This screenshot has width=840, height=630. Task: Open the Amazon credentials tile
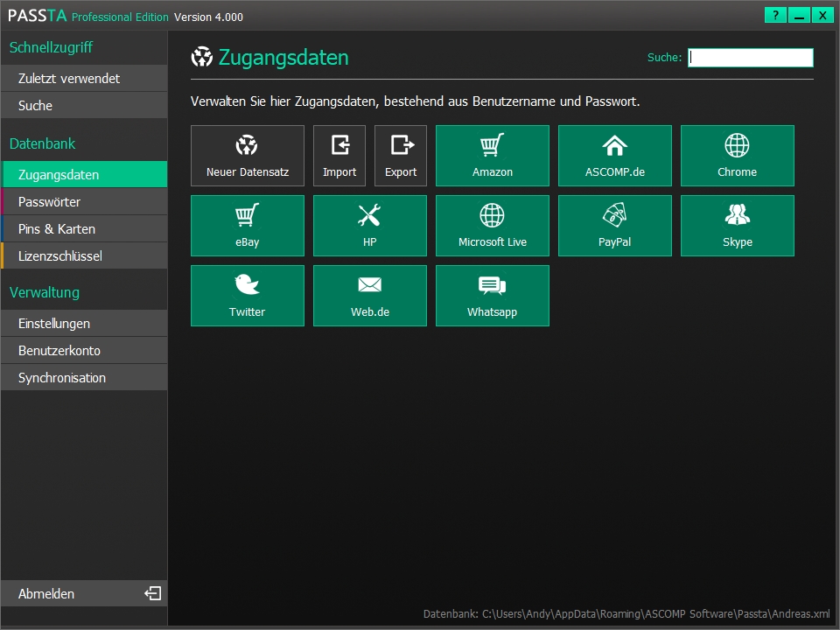493,156
